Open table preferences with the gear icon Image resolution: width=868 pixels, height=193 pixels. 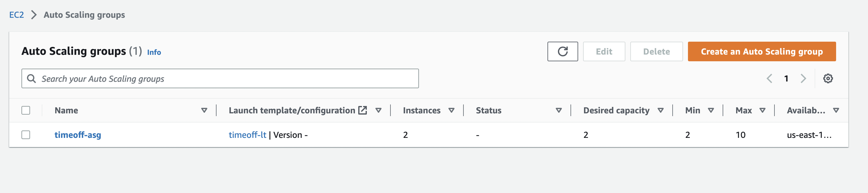click(x=828, y=78)
